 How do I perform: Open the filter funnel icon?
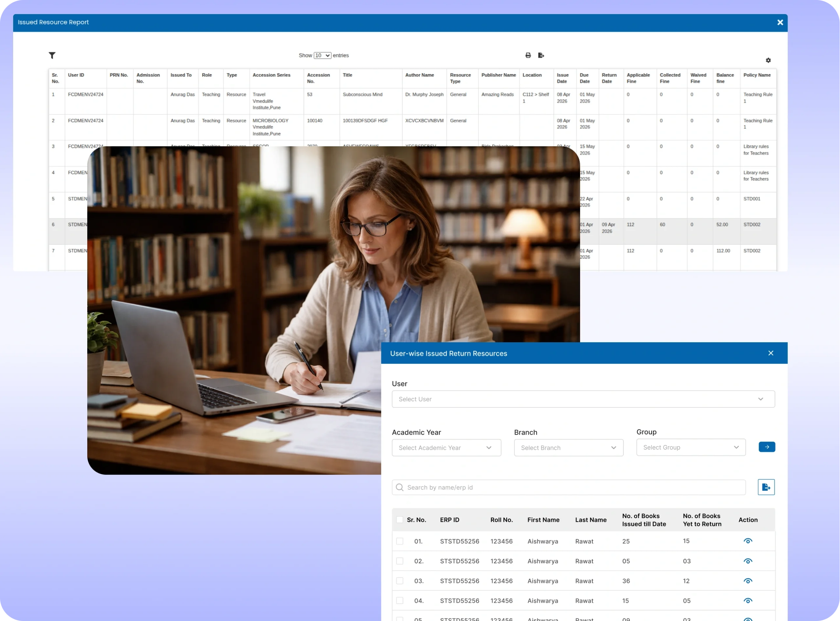click(x=52, y=56)
